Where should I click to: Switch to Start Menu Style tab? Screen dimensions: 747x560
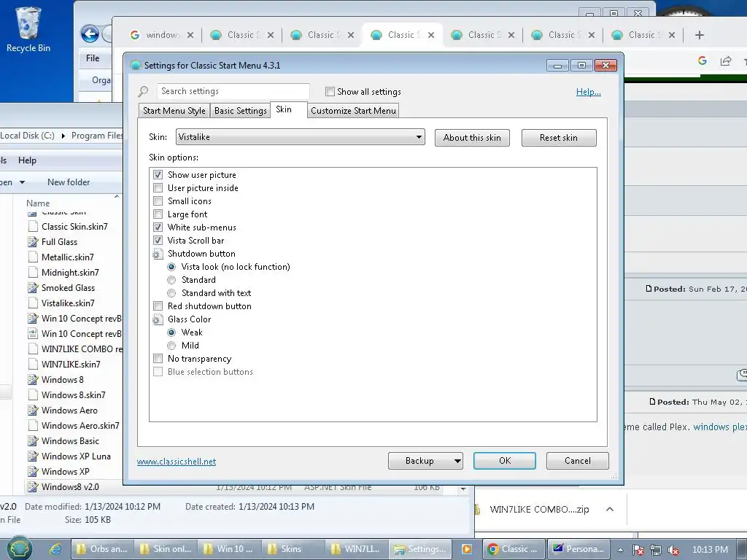(x=174, y=111)
